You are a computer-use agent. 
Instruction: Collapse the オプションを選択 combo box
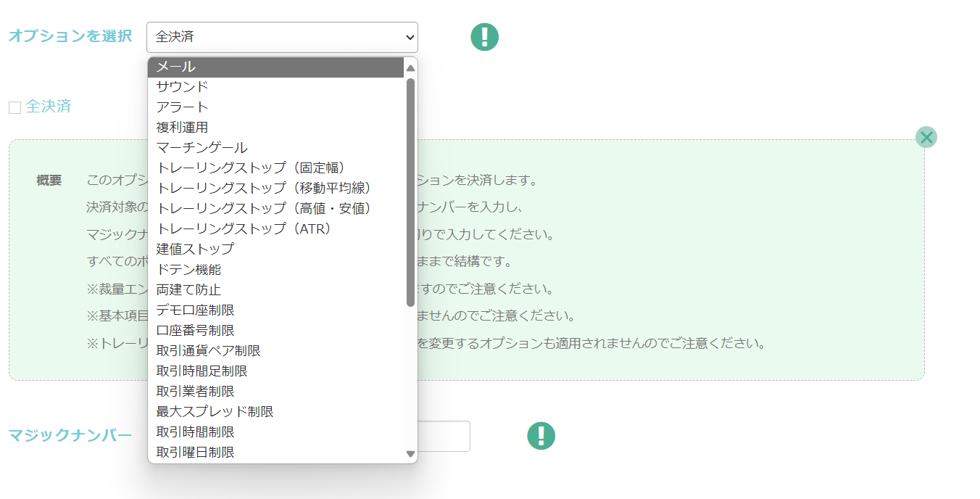pos(282,37)
